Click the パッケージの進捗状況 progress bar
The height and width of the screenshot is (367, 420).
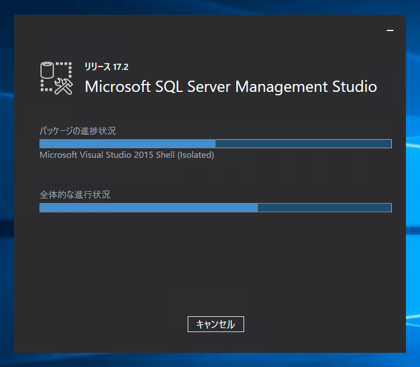click(216, 144)
